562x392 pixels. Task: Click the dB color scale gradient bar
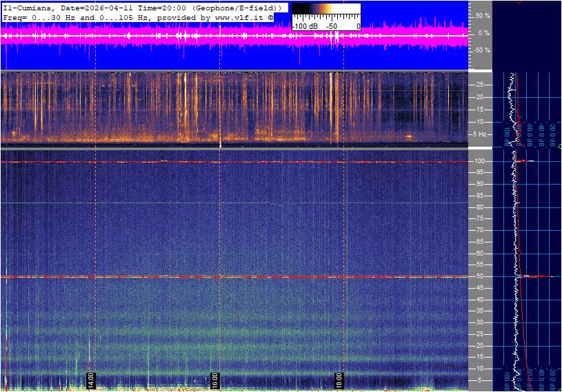point(325,10)
